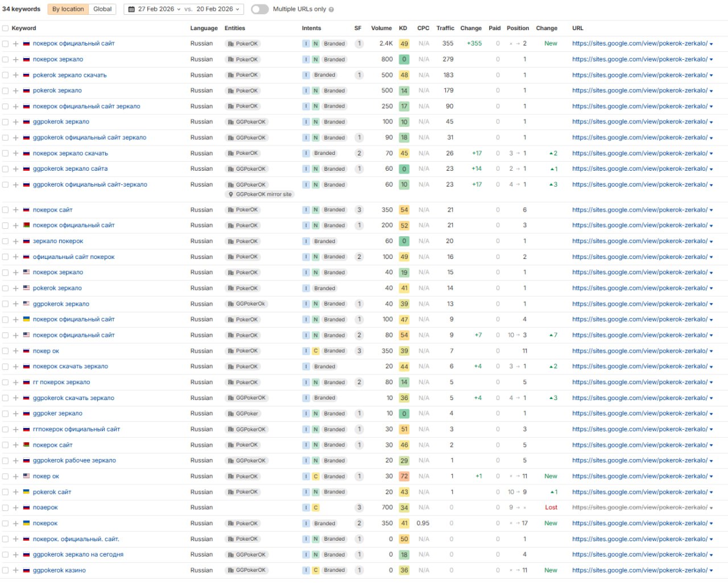Click the C intent badge in поаерок row

[316, 508]
